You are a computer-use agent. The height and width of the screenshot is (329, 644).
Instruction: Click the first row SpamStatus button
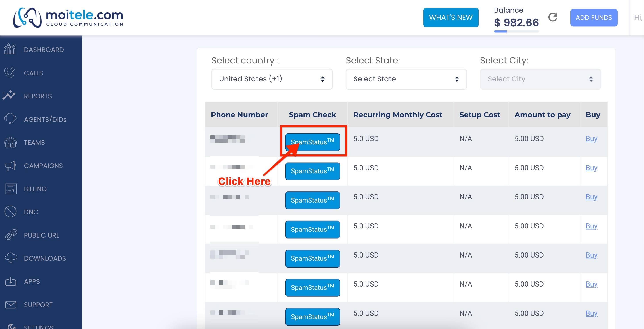[312, 142]
